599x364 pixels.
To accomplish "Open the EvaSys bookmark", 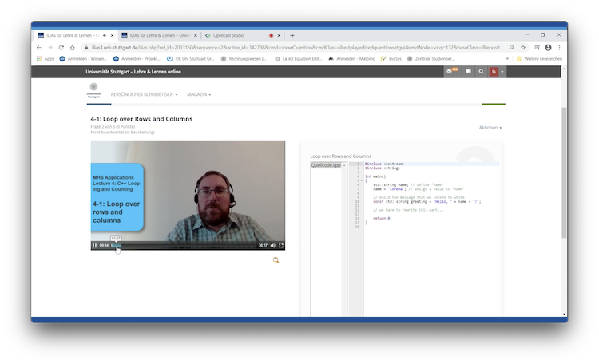I will point(391,59).
